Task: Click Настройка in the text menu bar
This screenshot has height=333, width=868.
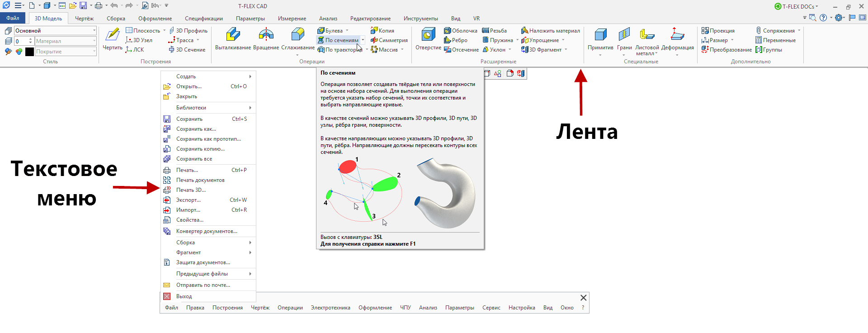Action: click(522, 308)
